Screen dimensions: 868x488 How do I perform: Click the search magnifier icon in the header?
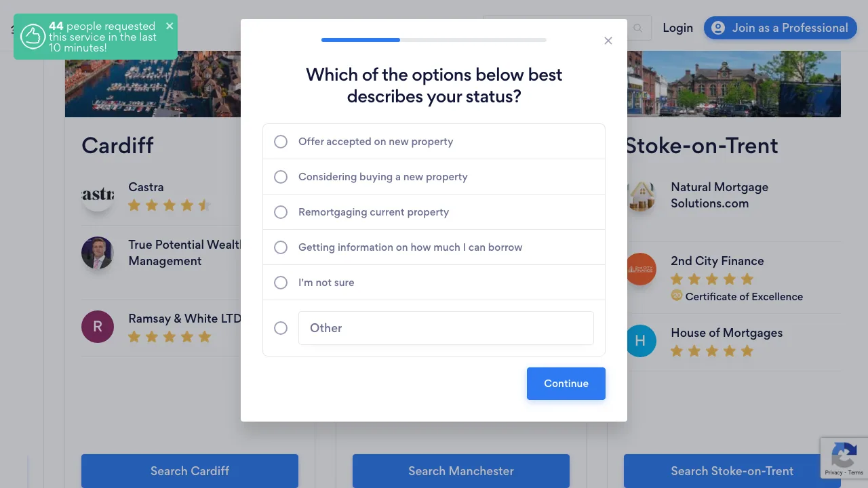coord(637,28)
